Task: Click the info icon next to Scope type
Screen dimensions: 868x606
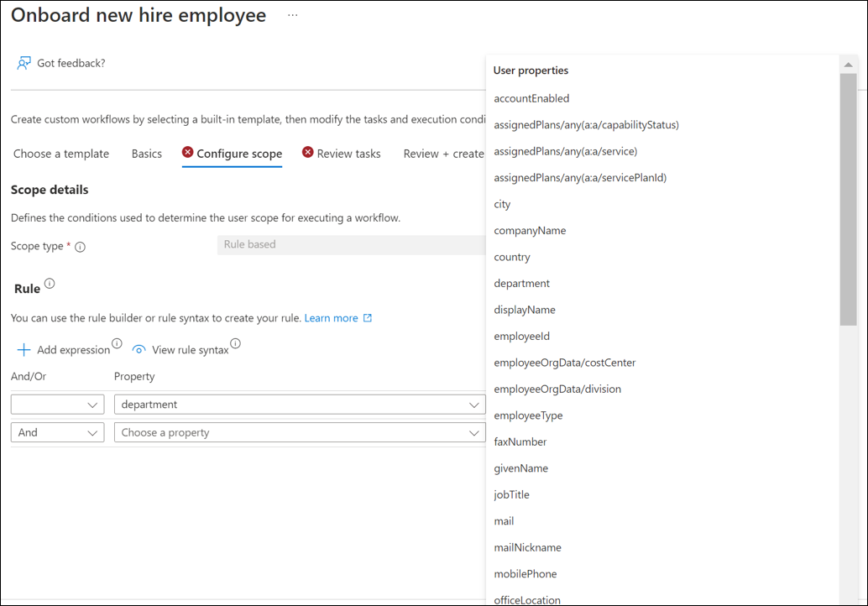Action: 79,245
